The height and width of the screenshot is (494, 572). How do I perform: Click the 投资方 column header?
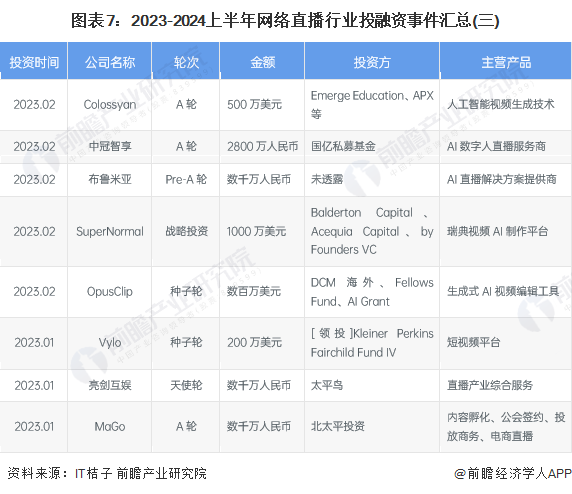tap(372, 62)
